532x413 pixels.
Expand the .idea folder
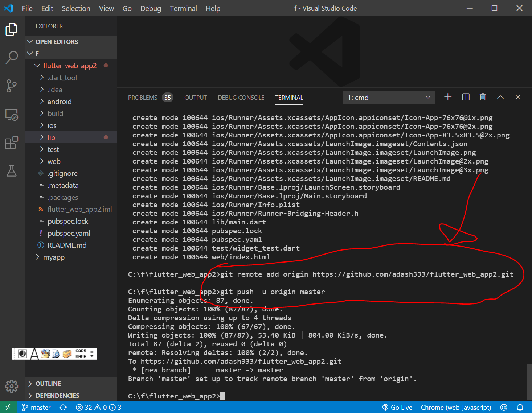(71, 90)
